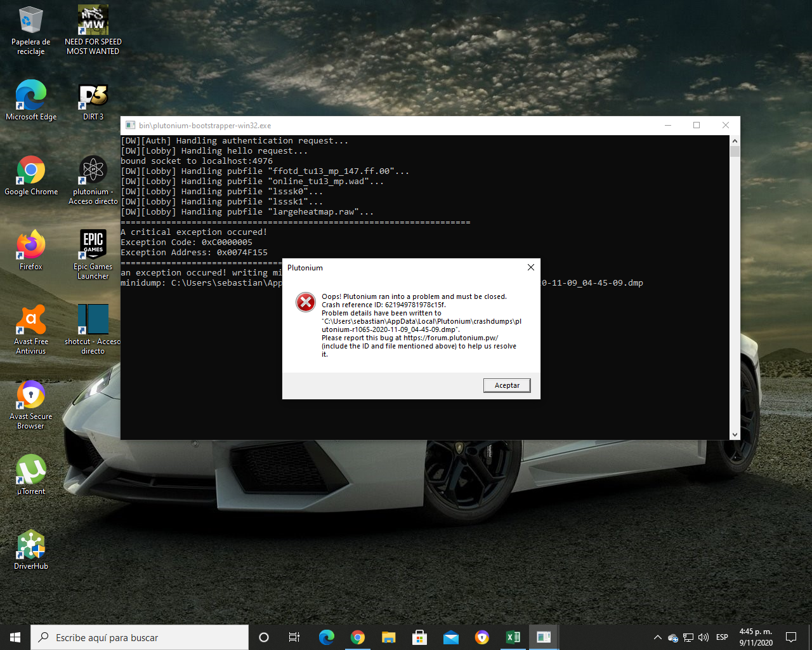Open network status tray icon

tap(688, 638)
